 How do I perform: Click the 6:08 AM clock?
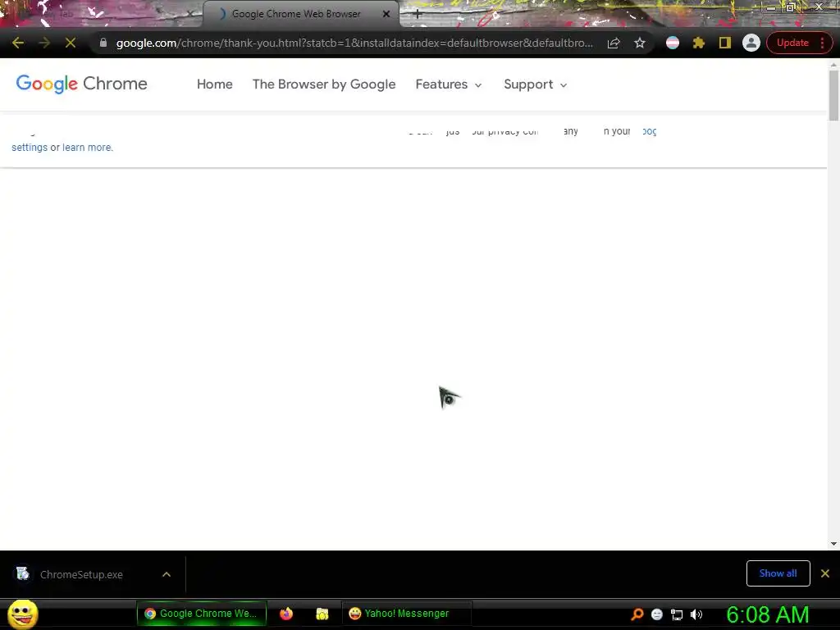[x=767, y=614]
